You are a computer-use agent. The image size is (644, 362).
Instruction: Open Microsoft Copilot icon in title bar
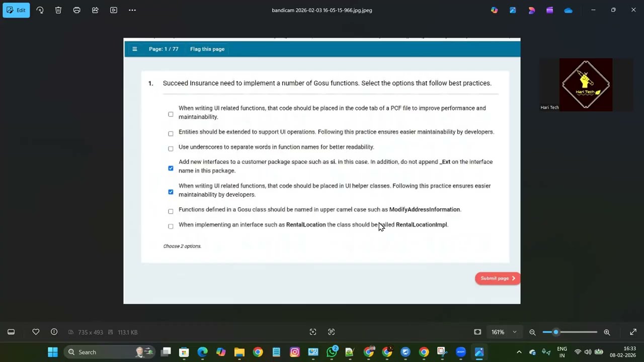click(x=495, y=10)
